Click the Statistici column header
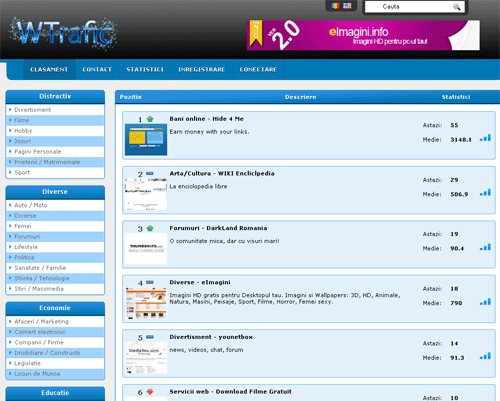Screen dimensions: 500x401 pyautogui.click(x=456, y=97)
